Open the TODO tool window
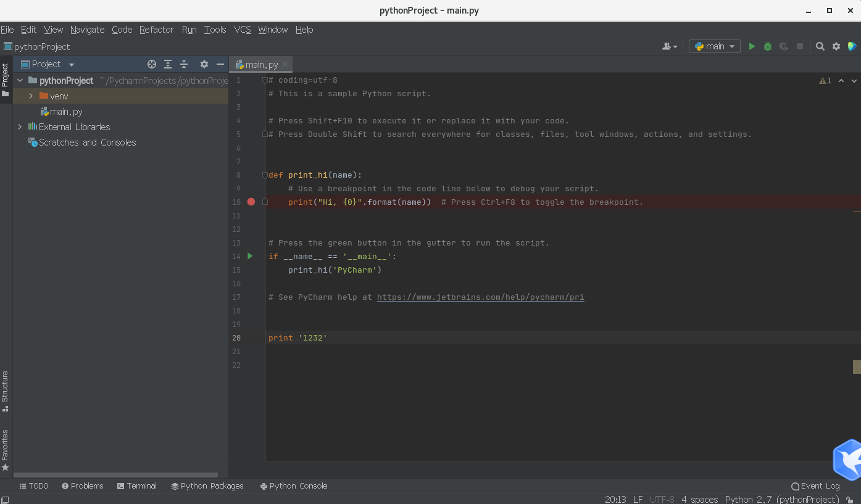 coord(34,486)
